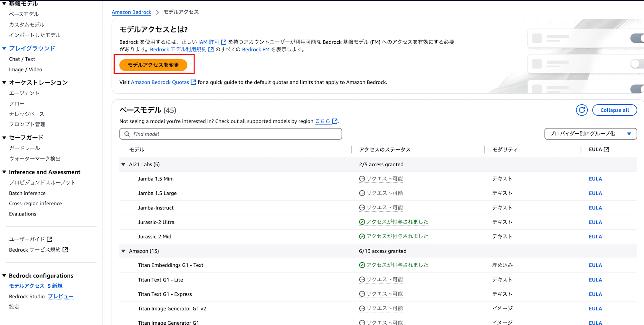
Task: Open the Chat / Text playground
Action: 22,59
